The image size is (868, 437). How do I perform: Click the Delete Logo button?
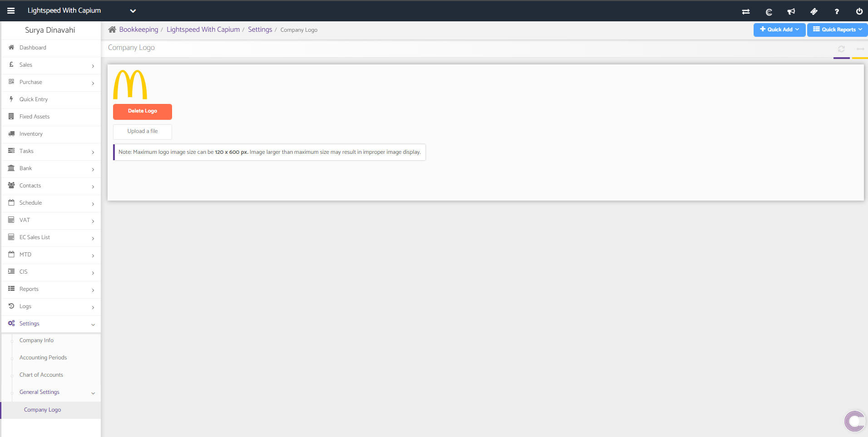(143, 112)
